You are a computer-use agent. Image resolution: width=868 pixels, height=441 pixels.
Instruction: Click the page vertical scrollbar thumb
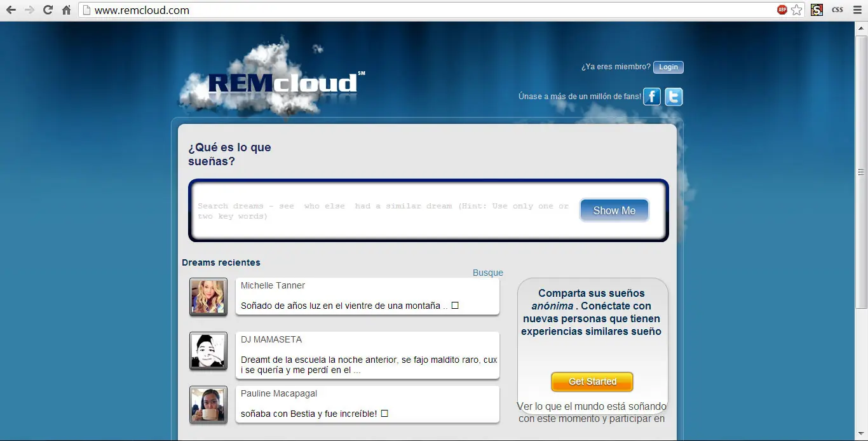[x=862, y=172]
